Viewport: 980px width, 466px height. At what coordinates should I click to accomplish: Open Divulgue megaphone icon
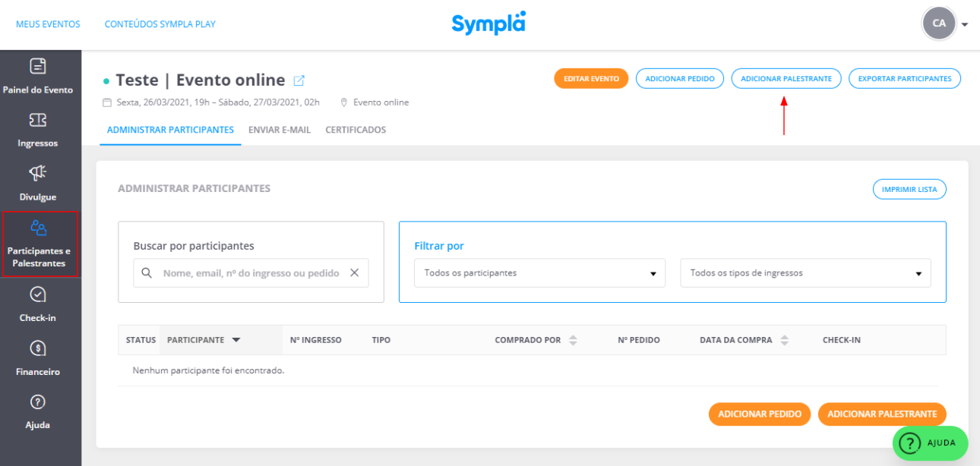(x=38, y=174)
